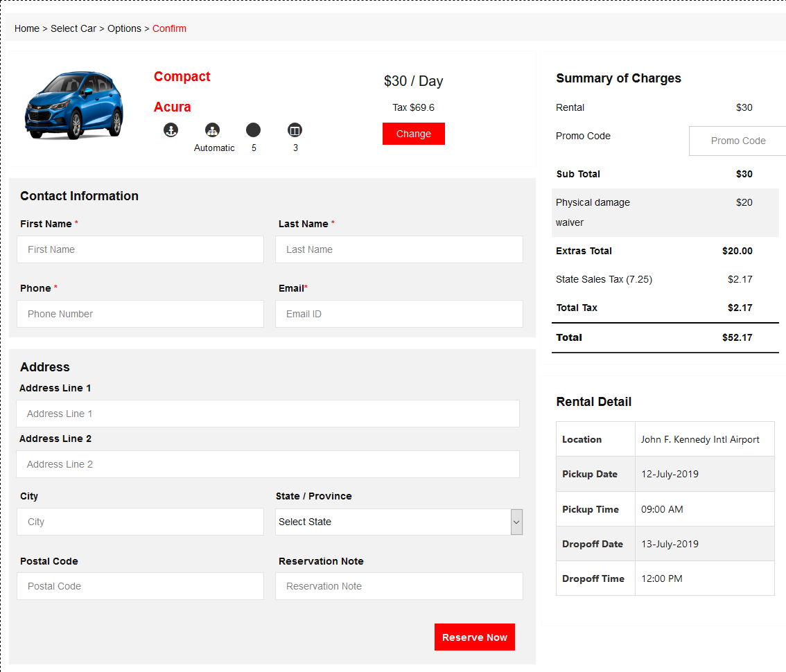Click the luggage icon above 3
The height and width of the screenshot is (672, 786).
295,130
